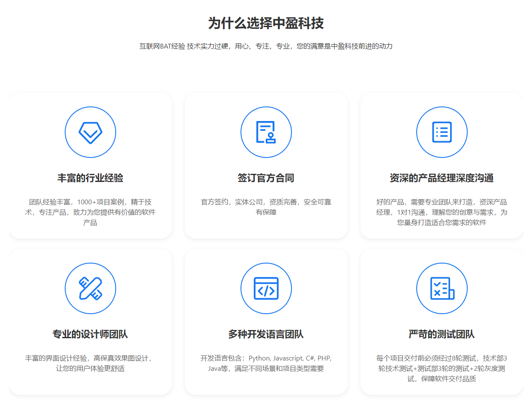Click the subtitle starting with 互联网BAT经验

point(266,46)
